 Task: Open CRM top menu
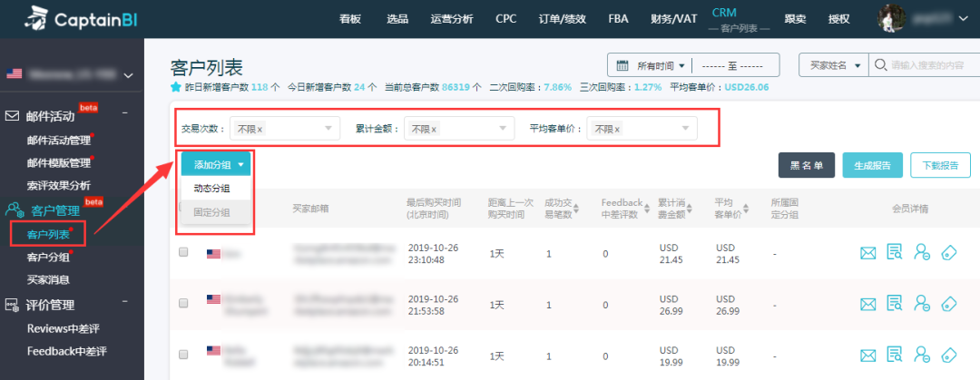724,13
